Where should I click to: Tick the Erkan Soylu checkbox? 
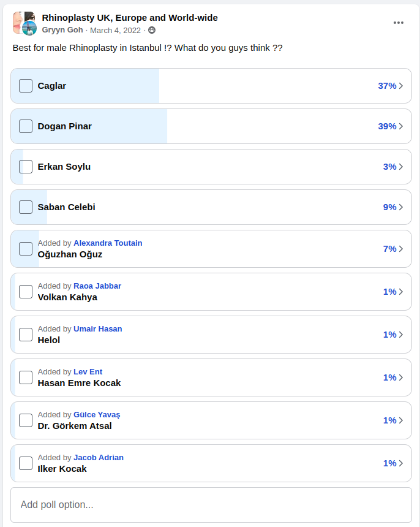tap(26, 167)
